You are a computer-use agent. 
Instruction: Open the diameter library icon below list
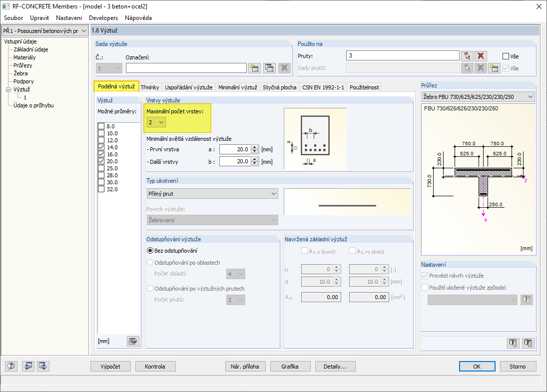coord(132,341)
